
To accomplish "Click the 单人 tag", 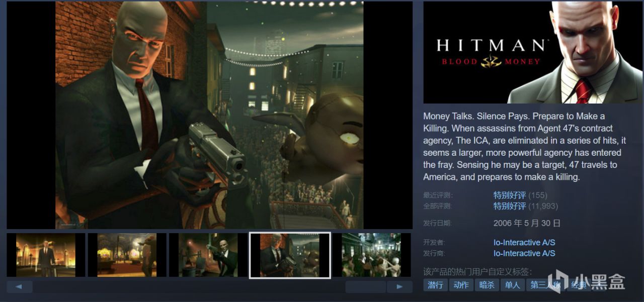I will click(513, 285).
